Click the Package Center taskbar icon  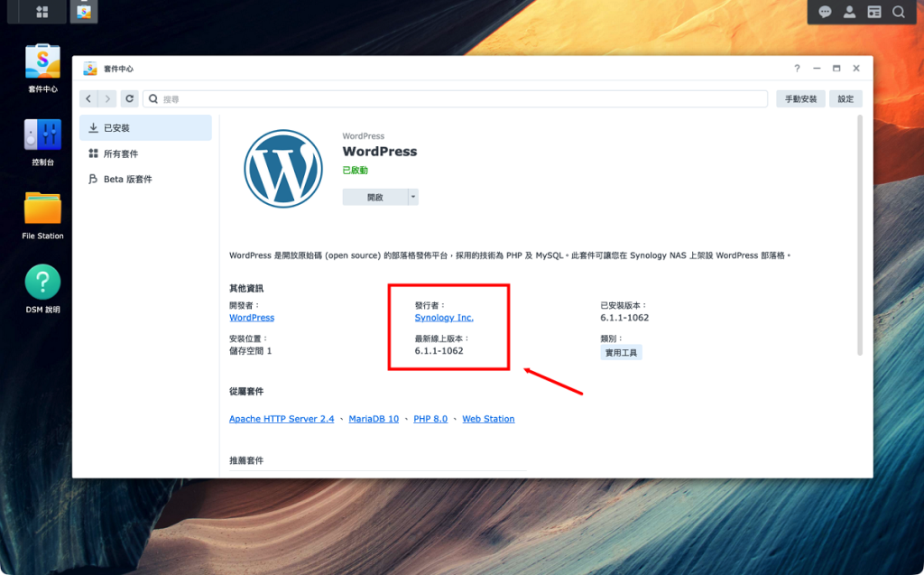(83, 12)
